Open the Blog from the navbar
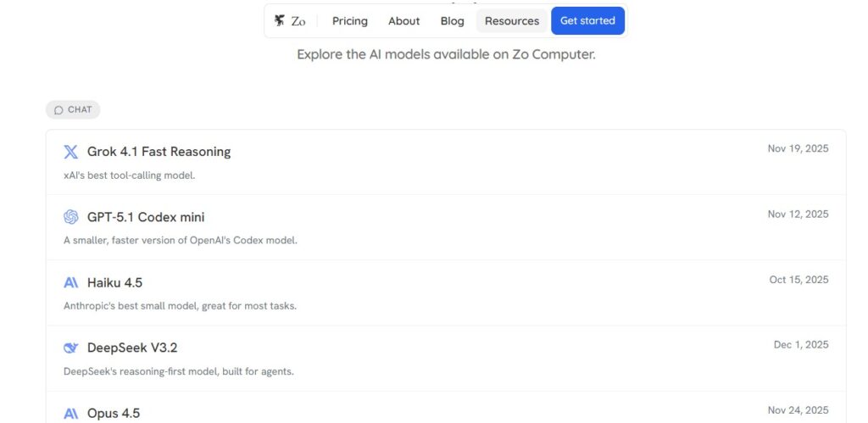Viewport: 868px width, 423px height. (453, 21)
